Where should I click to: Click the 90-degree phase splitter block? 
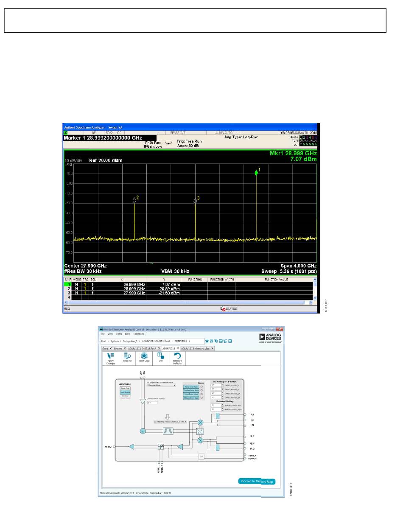pos(201,431)
